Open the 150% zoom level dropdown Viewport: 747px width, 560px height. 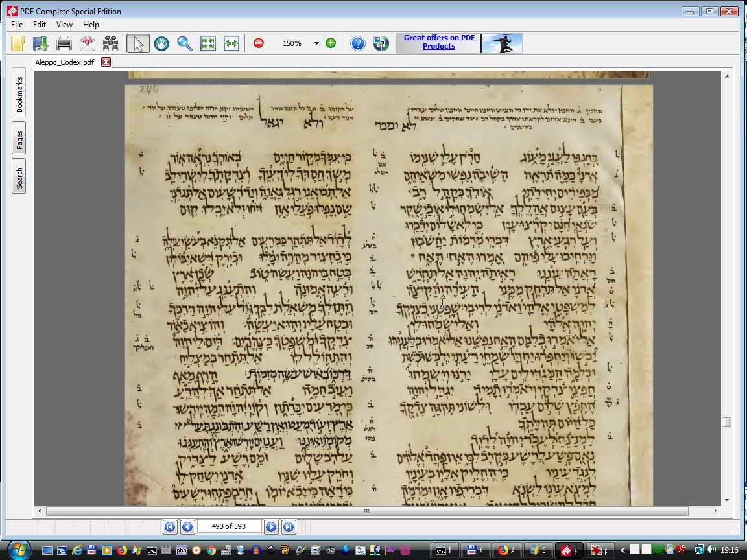316,43
